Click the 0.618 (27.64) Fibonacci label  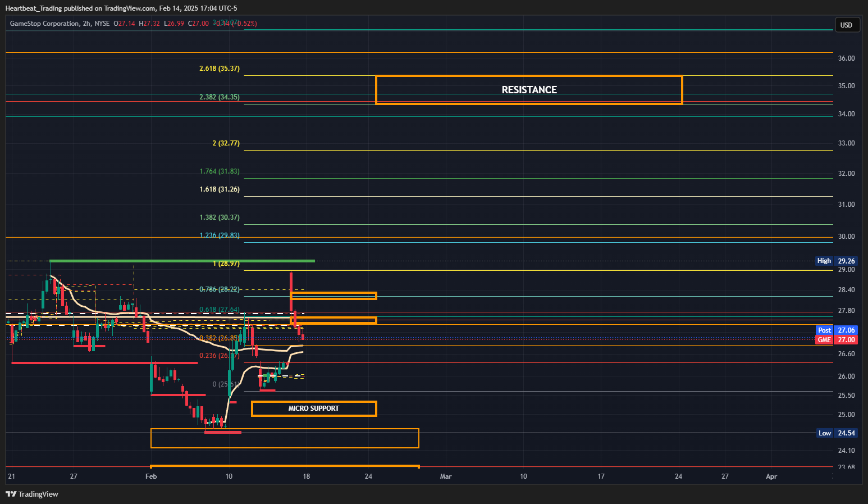point(220,310)
